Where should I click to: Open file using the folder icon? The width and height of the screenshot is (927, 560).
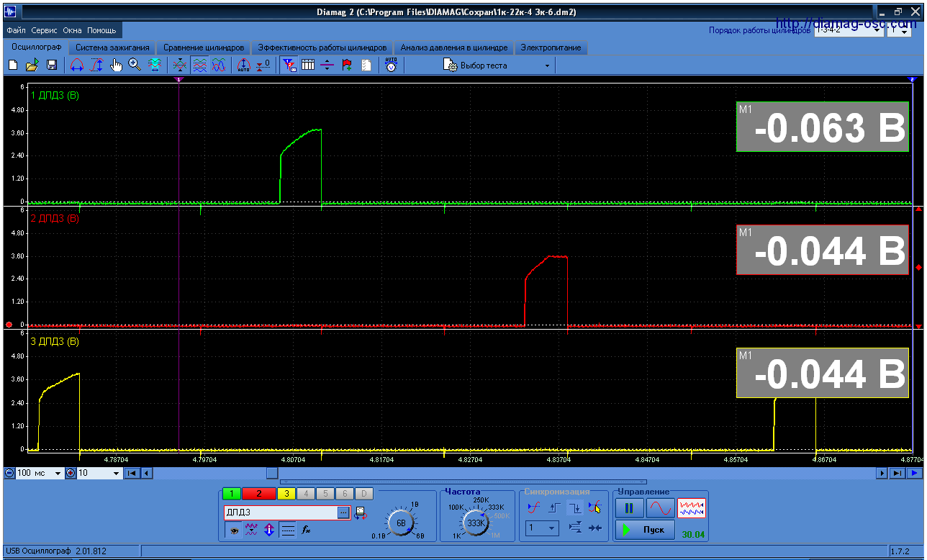coord(32,66)
